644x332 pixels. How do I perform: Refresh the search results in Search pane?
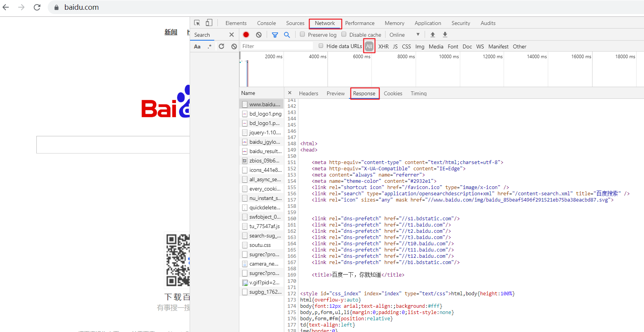pyautogui.click(x=221, y=46)
